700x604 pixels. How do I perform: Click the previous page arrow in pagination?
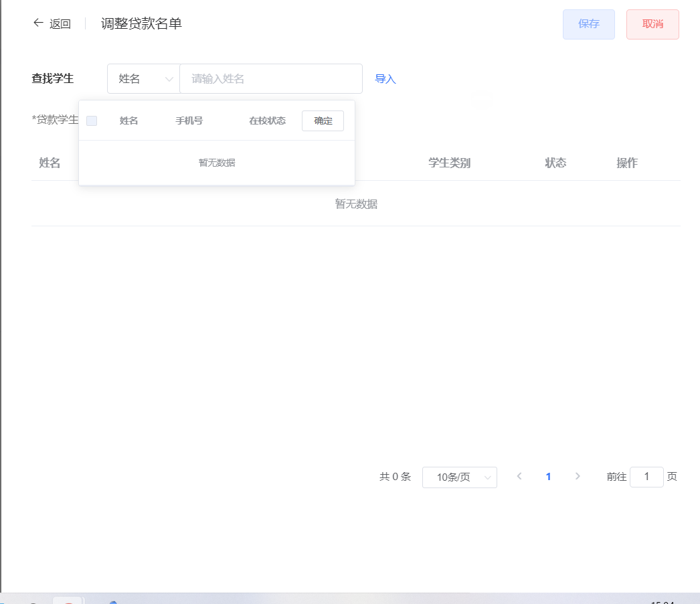coord(519,476)
